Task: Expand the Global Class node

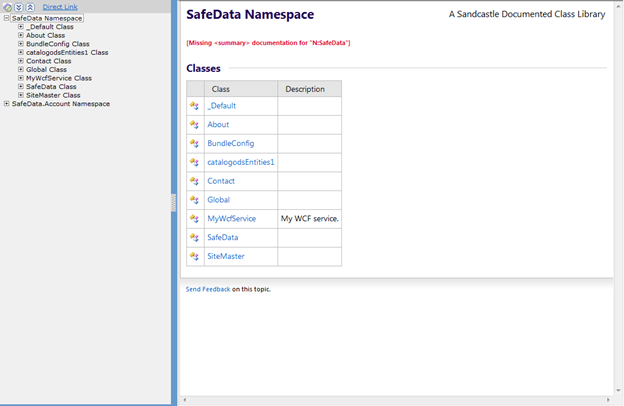Action: 21,69
